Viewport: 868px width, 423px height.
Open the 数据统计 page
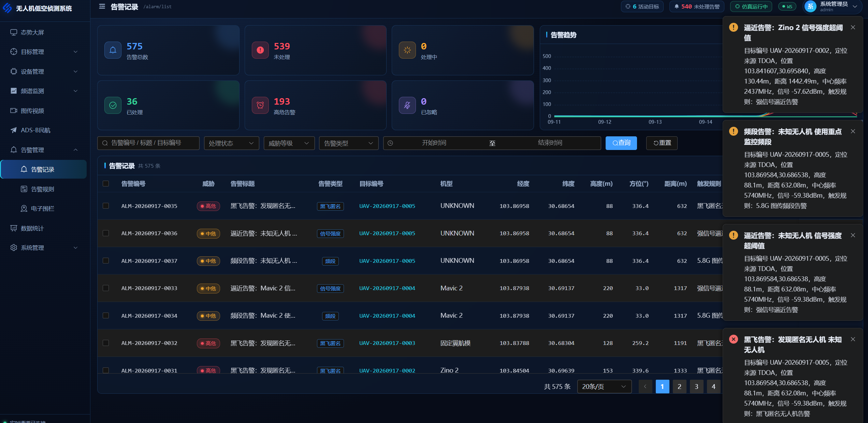pyautogui.click(x=45, y=228)
